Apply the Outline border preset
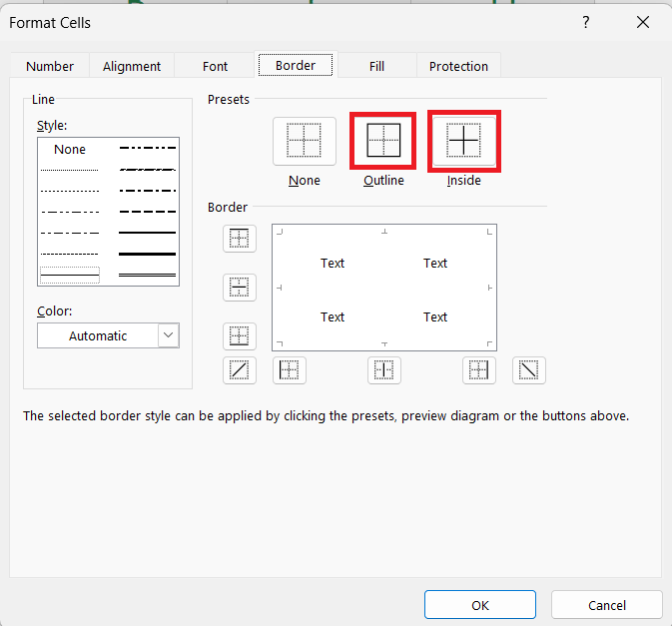The image size is (672, 626). 383,141
